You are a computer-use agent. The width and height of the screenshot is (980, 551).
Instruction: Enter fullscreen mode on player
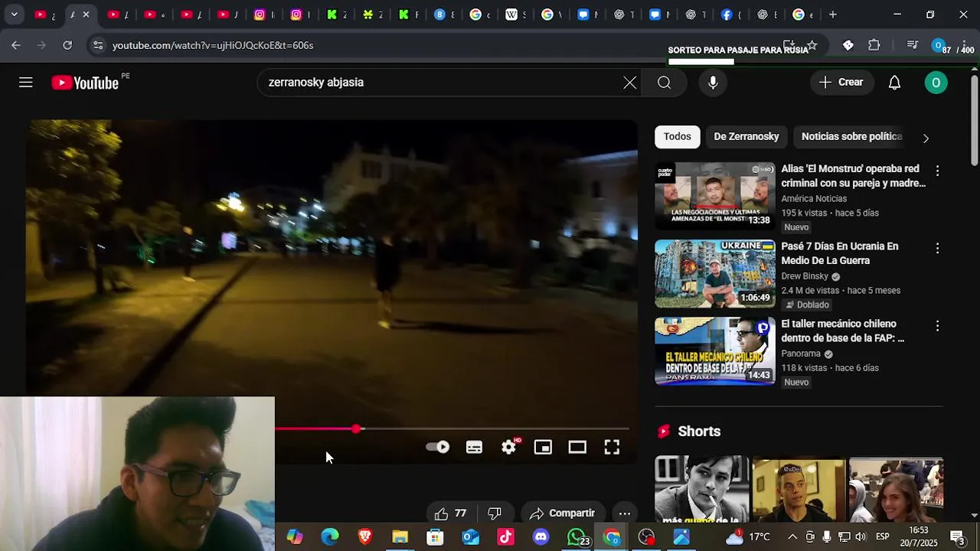(x=612, y=447)
